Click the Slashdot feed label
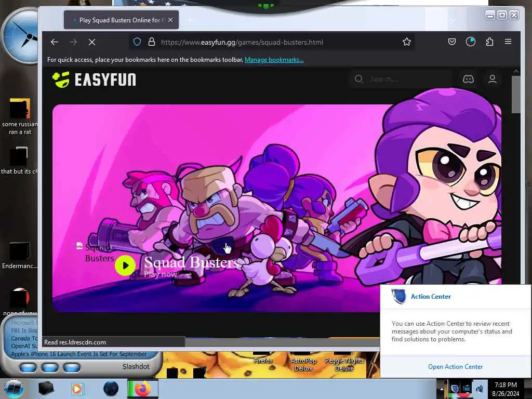 (x=136, y=366)
